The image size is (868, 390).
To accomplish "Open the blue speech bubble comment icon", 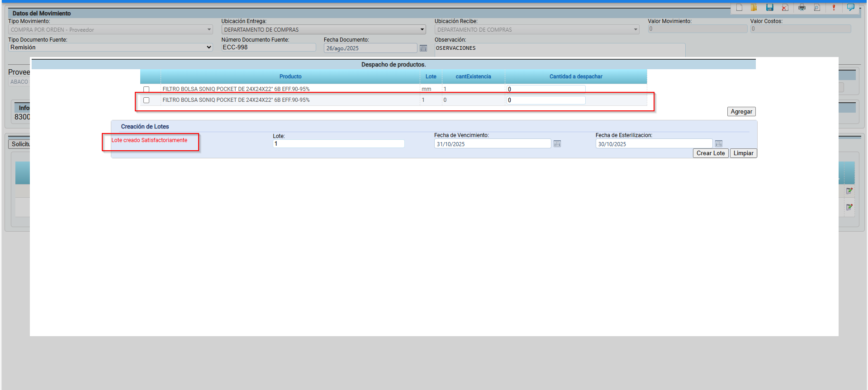I will [x=850, y=7].
